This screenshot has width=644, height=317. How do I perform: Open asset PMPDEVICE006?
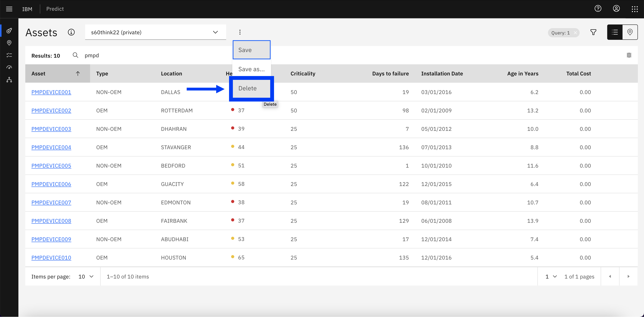coord(51,184)
